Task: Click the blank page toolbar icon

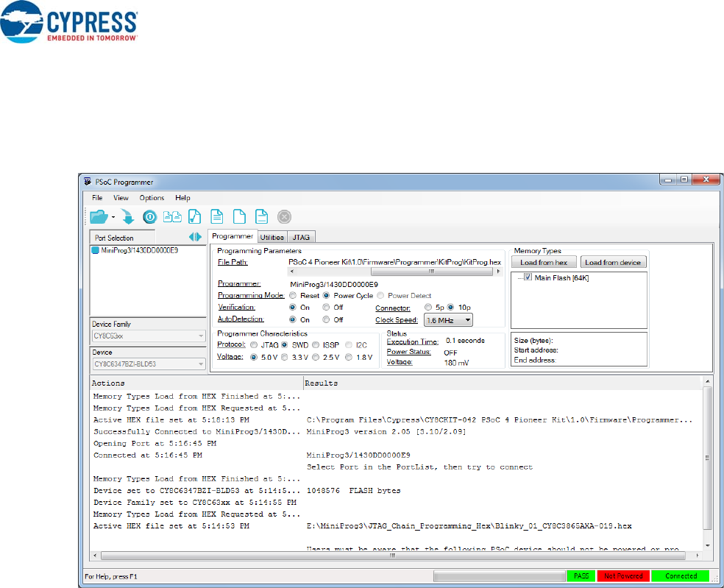Action: tap(239, 216)
